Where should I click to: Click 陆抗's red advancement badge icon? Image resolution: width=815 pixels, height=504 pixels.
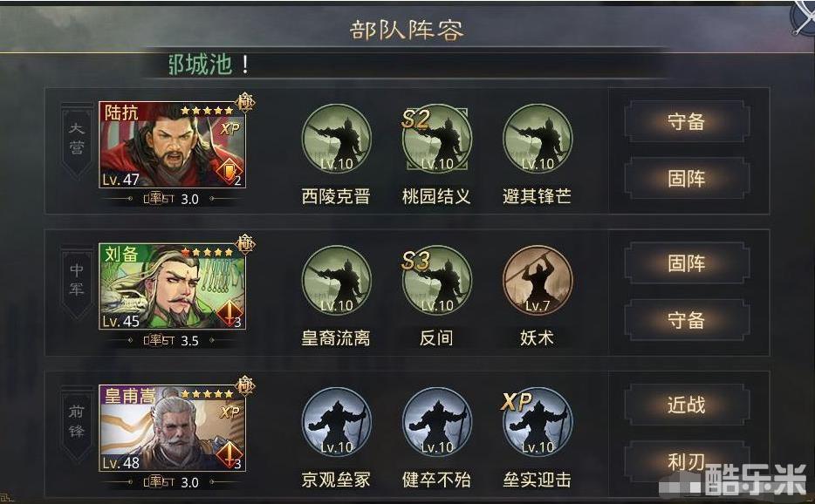229,170
